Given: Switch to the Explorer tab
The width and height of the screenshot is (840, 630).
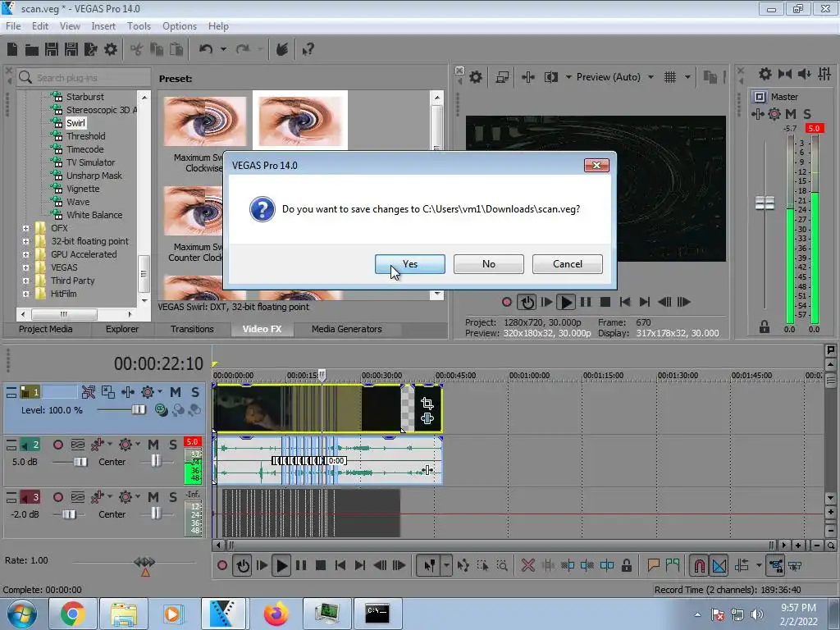Looking at the screenshot, I should [x=121, y=329].
